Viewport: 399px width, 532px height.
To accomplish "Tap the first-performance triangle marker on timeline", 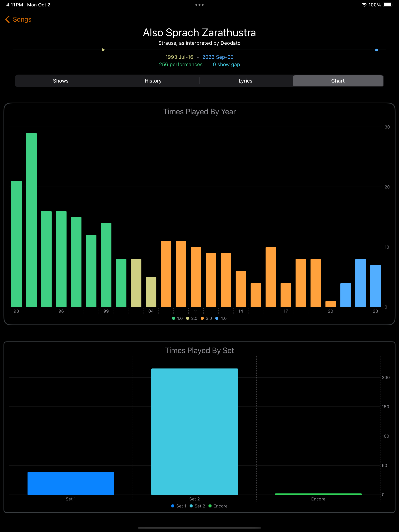I will point(103,50).
